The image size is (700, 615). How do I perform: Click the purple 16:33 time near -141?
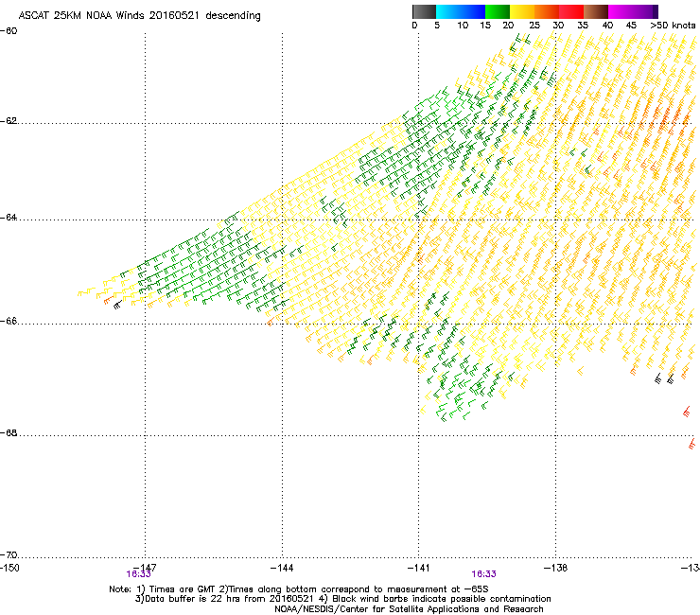tap(484, 574)
